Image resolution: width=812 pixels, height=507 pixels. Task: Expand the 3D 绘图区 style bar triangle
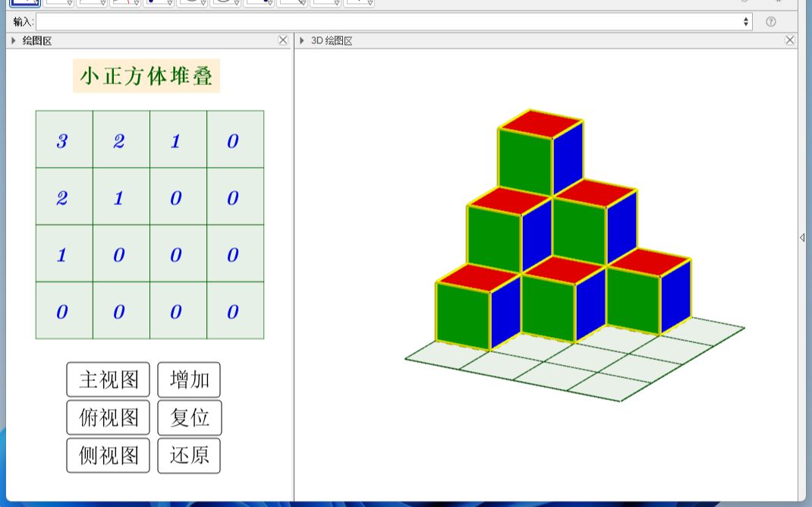click(302, 40)
